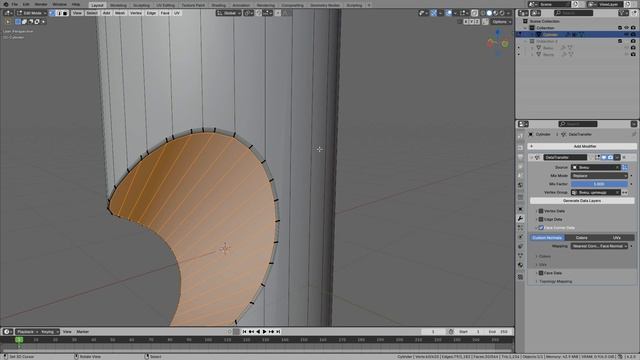The image size is (640, 360).
Task: Select the Colors data type button
Action: [582, 238]
